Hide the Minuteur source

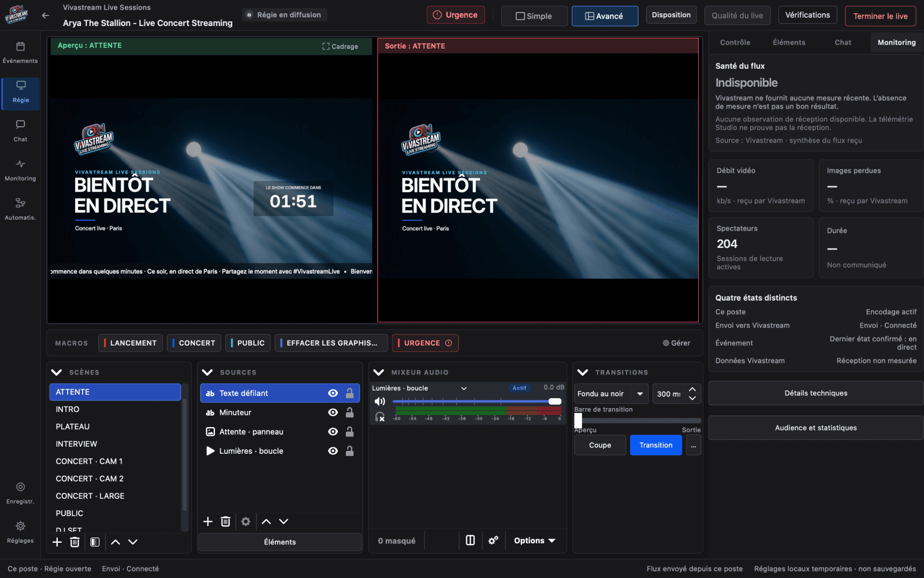tap(333, 413)
